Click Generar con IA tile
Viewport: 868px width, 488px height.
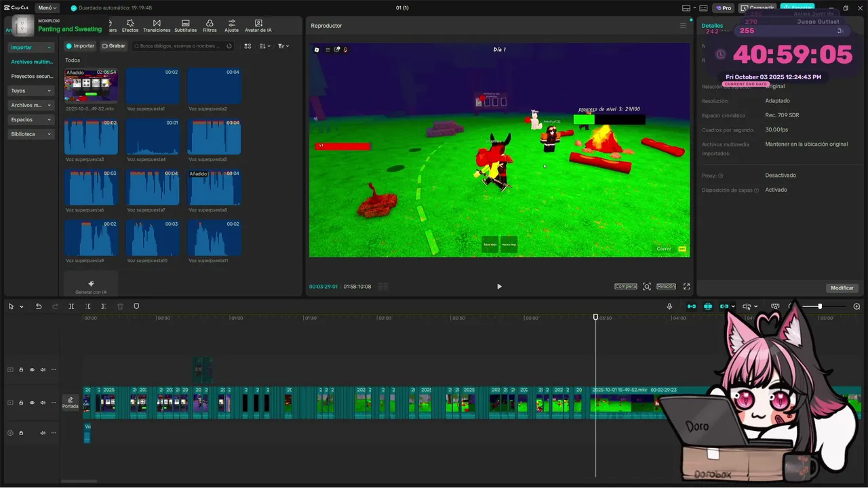(x=91, y=284)
